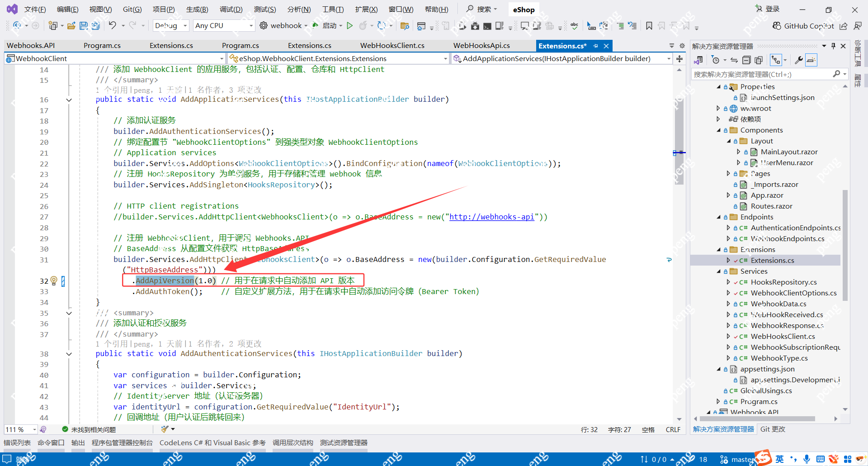Viewport: 868px width, 466px height.
Task: Toggle auto-hide pin for the Solution Explorer panel
Action: [833, 46]
